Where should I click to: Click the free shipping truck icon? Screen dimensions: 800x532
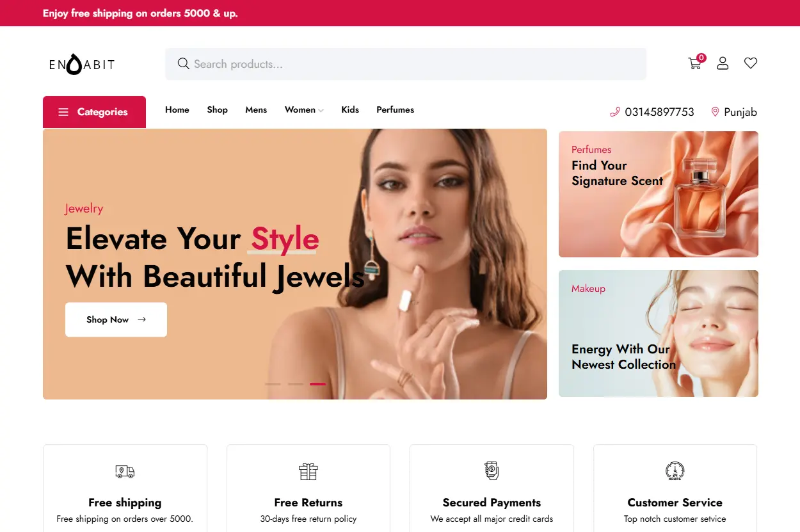(125, 472)
